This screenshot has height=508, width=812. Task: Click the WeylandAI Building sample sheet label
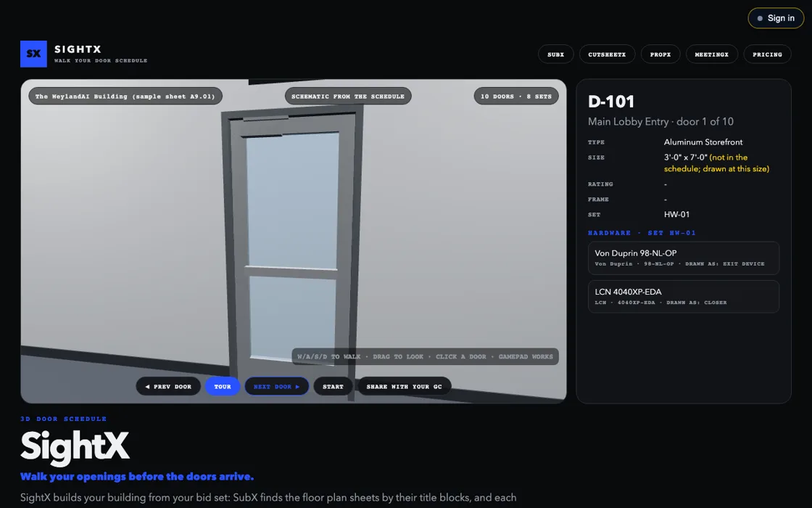pos(125,97)
